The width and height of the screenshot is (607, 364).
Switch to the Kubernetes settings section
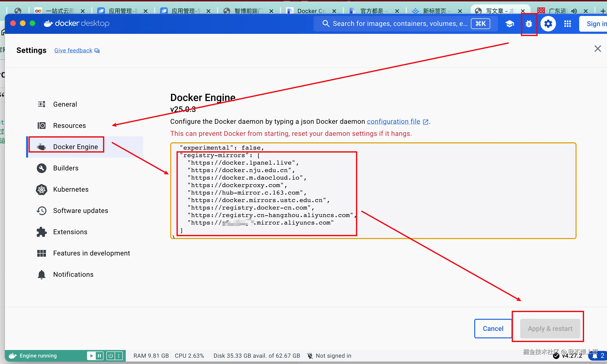pyautogui.click(x=85, y=189)
